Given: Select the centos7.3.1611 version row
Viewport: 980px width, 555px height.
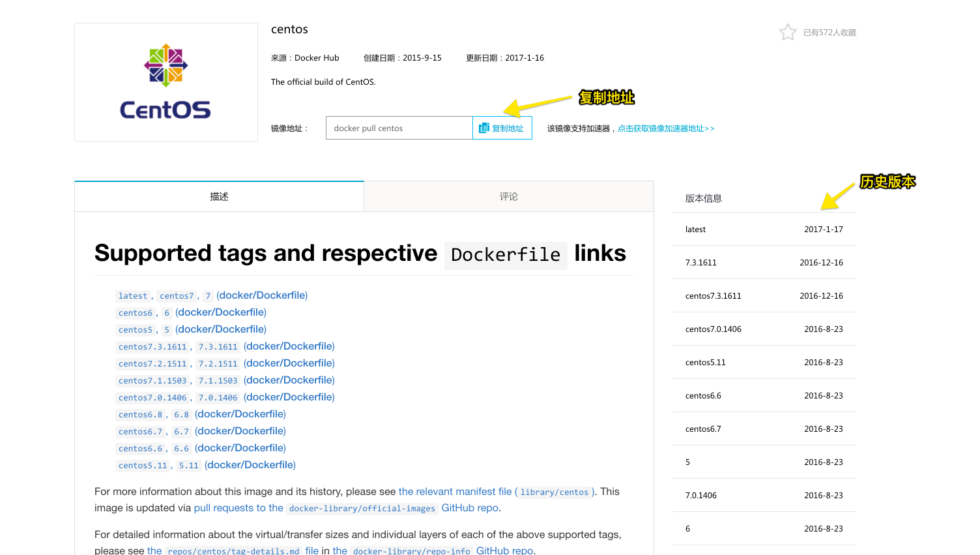Looking at the screenshot, I should point(764,296).
